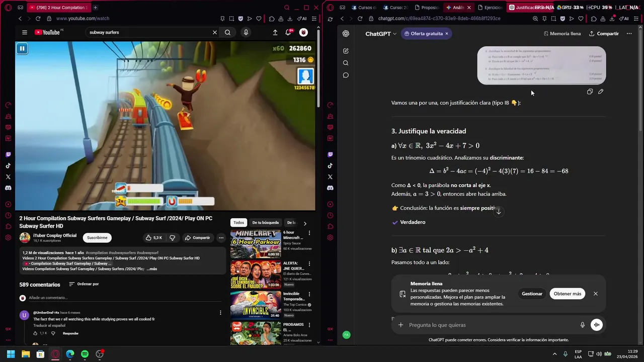Open Discord in left Opera sidebar

pyautogui.click(x=8, y=188)
